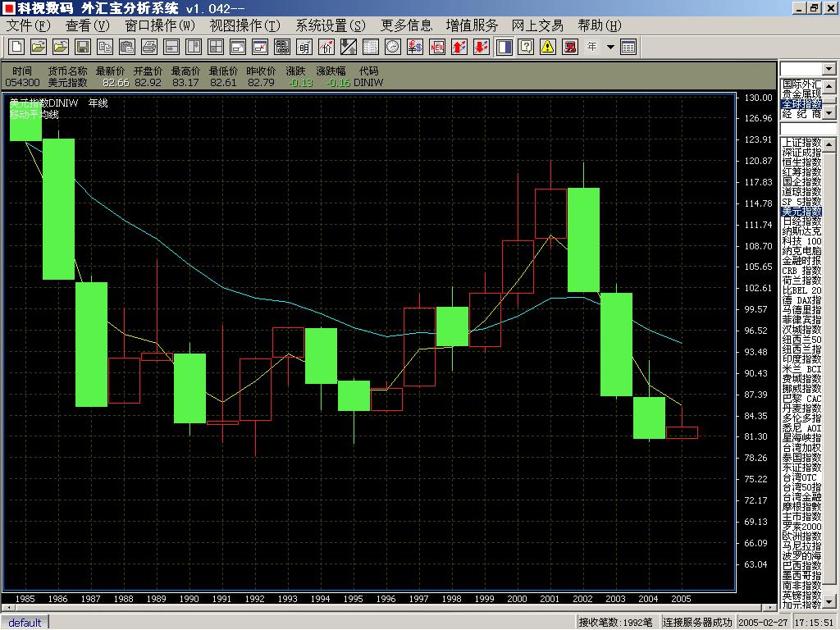Image resolution: width=840 pixels, height=630 pixels.
Task: Click the calendar table icon after the period dropdown
Action: coord(628,47)
